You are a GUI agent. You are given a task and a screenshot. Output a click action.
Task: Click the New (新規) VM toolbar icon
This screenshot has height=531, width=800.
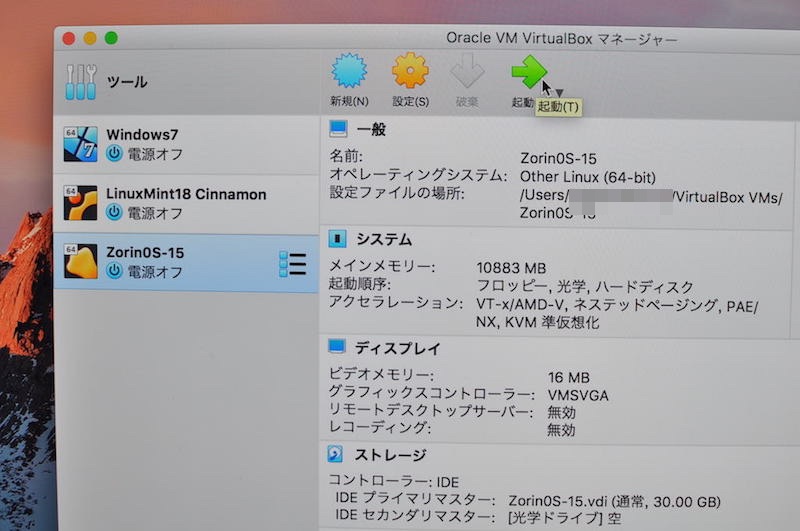point(349,71)
